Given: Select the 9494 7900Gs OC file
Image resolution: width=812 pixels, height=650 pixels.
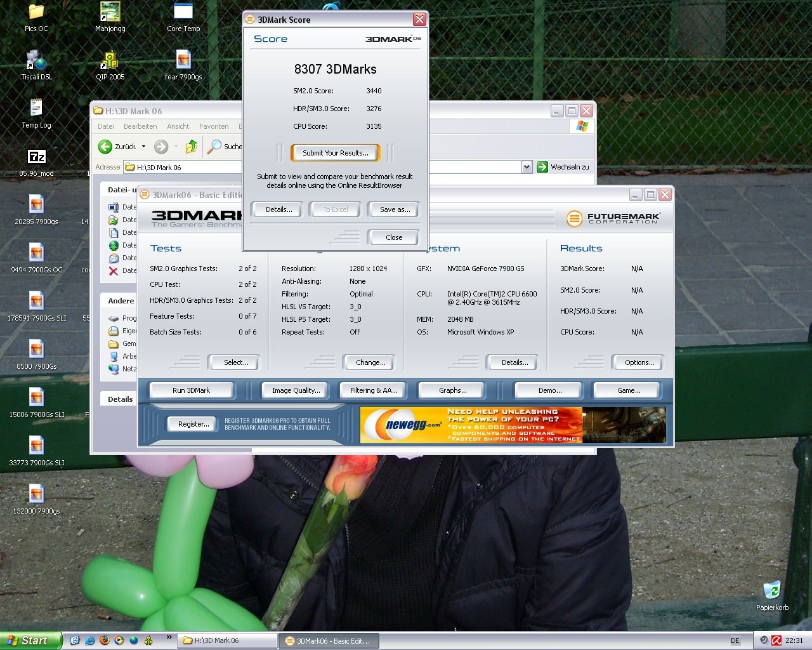Looking at the screenshot, I should click(36, 258).
